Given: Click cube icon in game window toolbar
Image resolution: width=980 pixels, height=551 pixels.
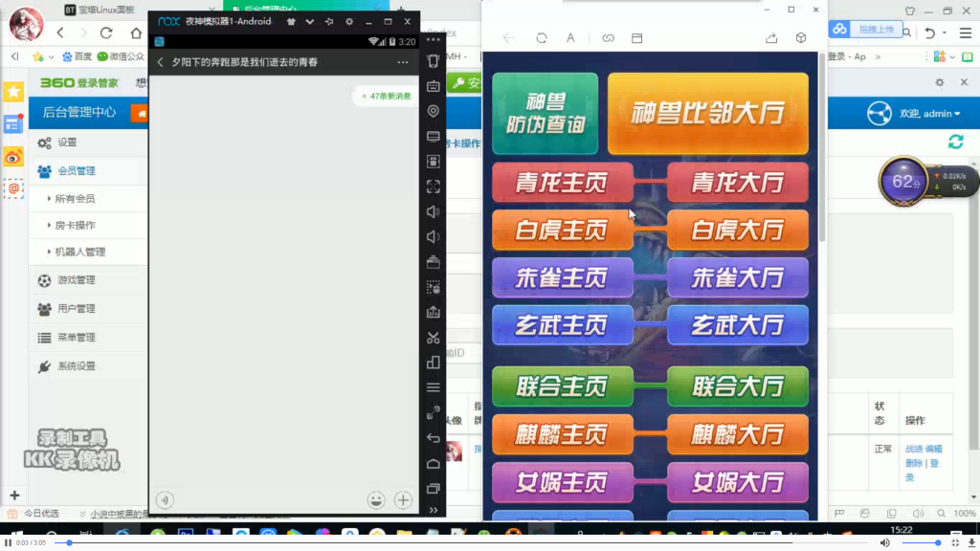Looking at the screenshot, I should point(801,38).
